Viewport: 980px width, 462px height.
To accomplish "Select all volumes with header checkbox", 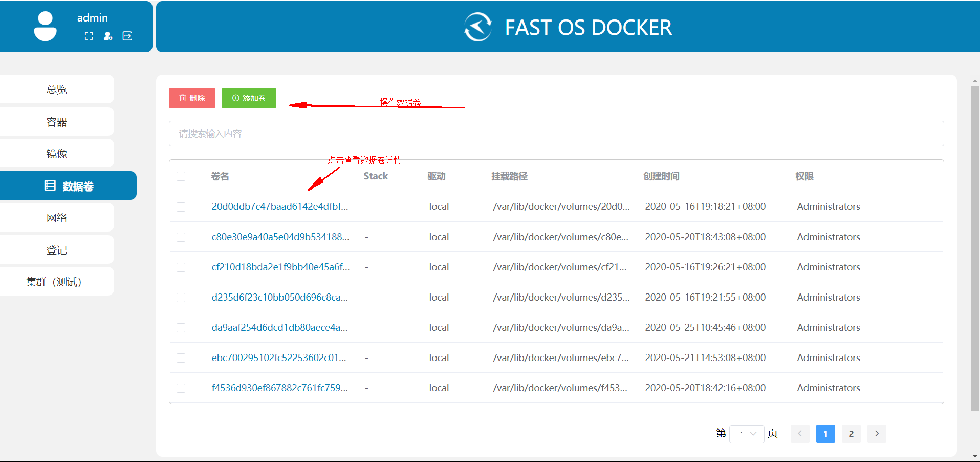I will (x=181, y=176).
